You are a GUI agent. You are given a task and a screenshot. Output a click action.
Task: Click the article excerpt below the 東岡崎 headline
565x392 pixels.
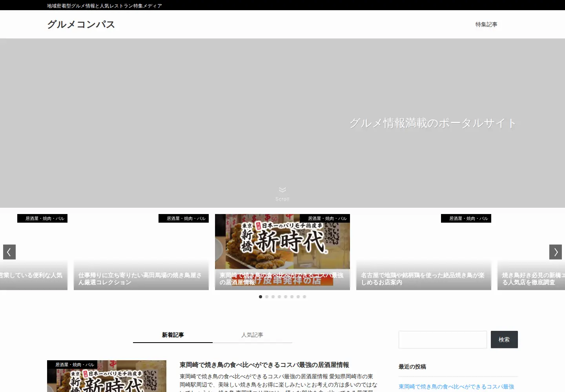tap(279, 383)
